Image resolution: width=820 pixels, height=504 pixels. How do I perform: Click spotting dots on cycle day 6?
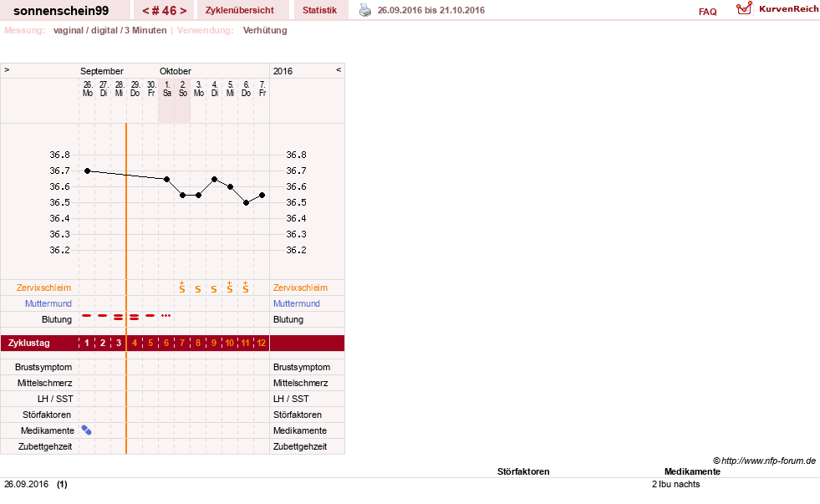click(166, 316)
